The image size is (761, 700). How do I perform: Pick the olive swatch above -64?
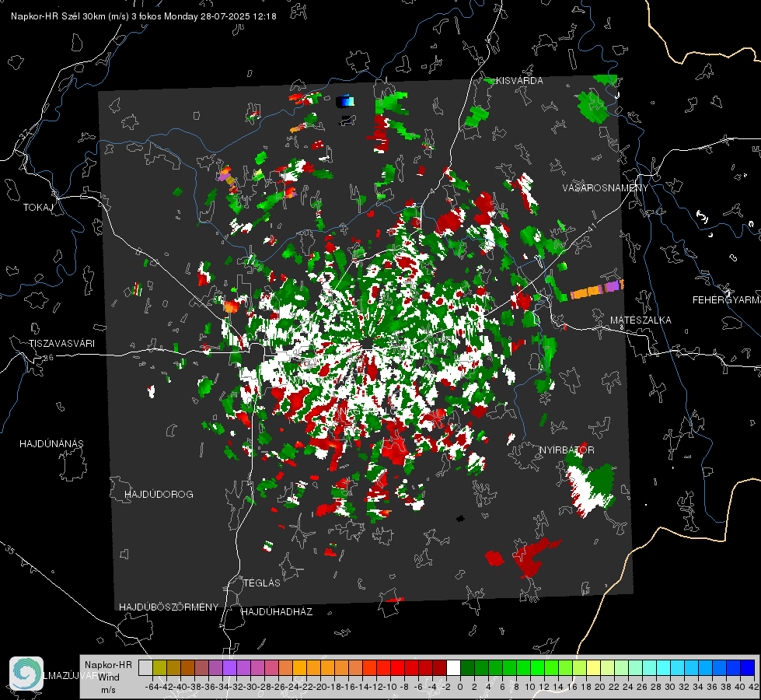(159, 667)
